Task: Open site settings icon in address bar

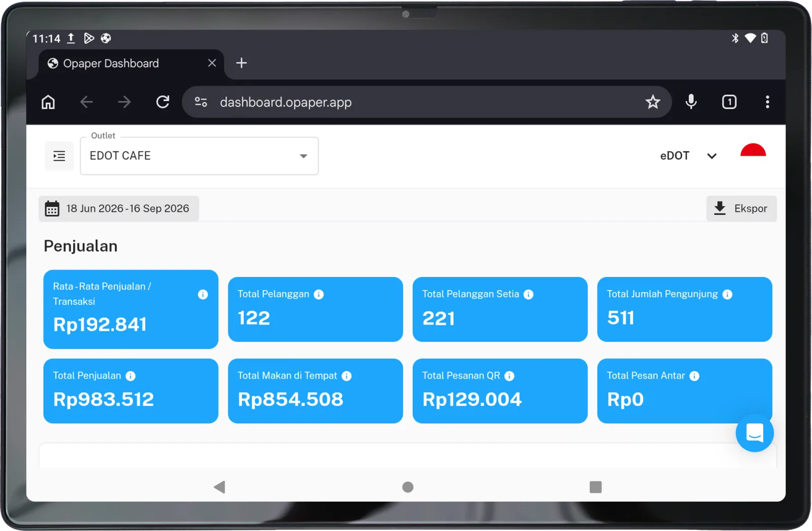Action: pyautogui.click(x=201, y=102)
